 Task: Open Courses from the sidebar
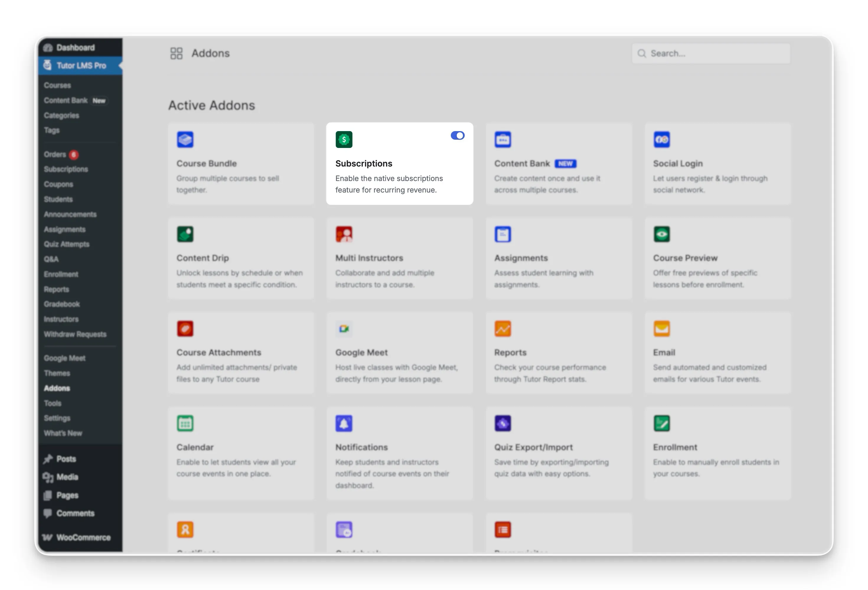pyautogui.click(x=57, y=85)
